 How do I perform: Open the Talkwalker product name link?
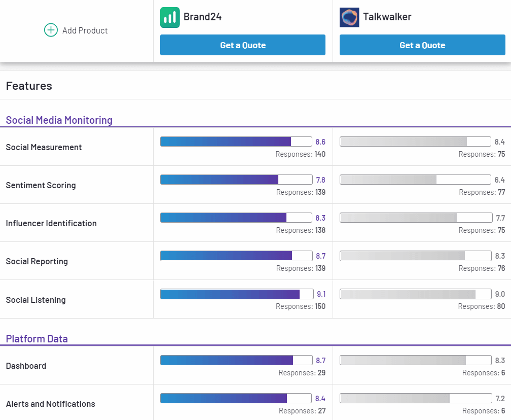coord(387,17)
